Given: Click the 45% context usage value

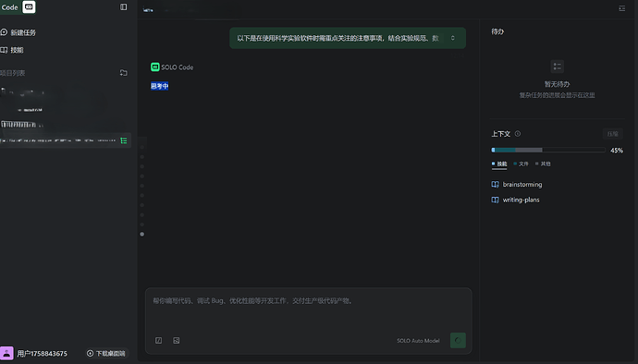Looking at the screenshot, I should pyautogui.click(x=617, y=151).
